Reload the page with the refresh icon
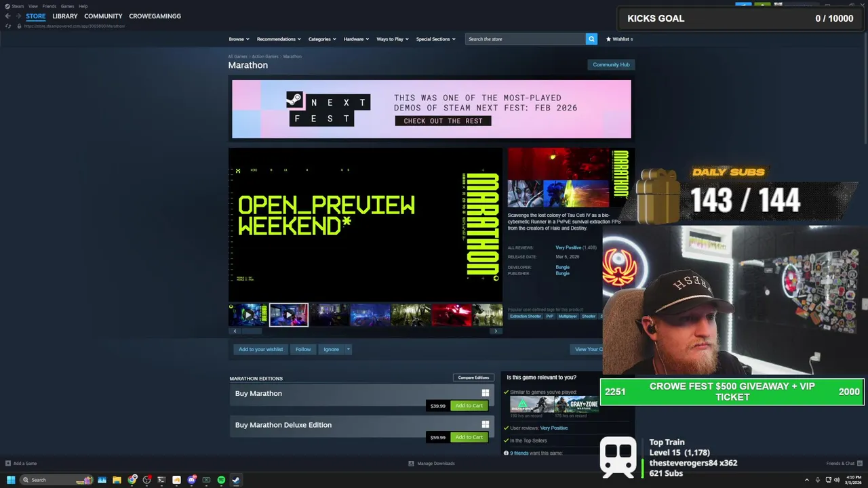 pos(8,26)
